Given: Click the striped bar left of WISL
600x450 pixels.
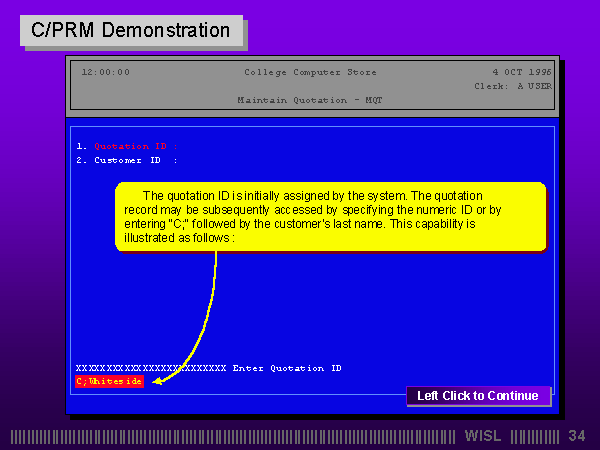Looking at the screenshot, I should [x=235, y=436].
